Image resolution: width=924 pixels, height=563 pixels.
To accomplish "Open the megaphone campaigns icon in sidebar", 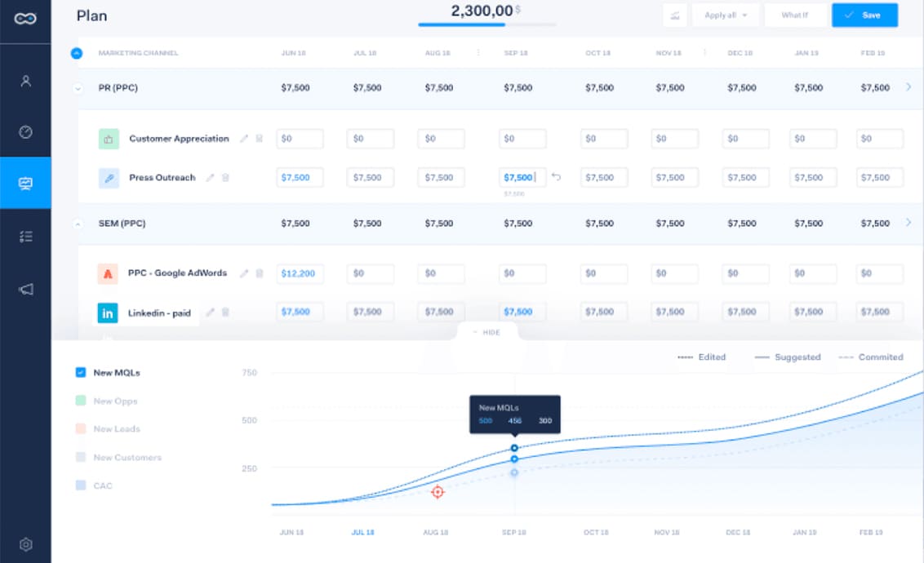I will pos(25,289).
